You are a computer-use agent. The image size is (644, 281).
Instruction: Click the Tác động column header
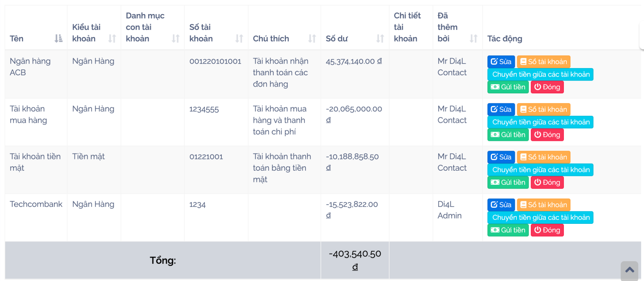coord(505,39)
